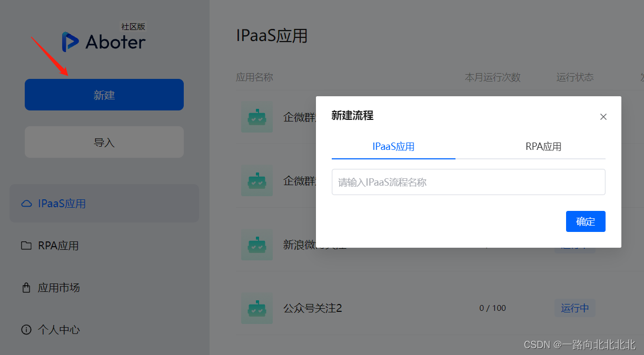Click the robot icon of the first 企微群 entry
The image size is (644, 355).
point(256,117)
